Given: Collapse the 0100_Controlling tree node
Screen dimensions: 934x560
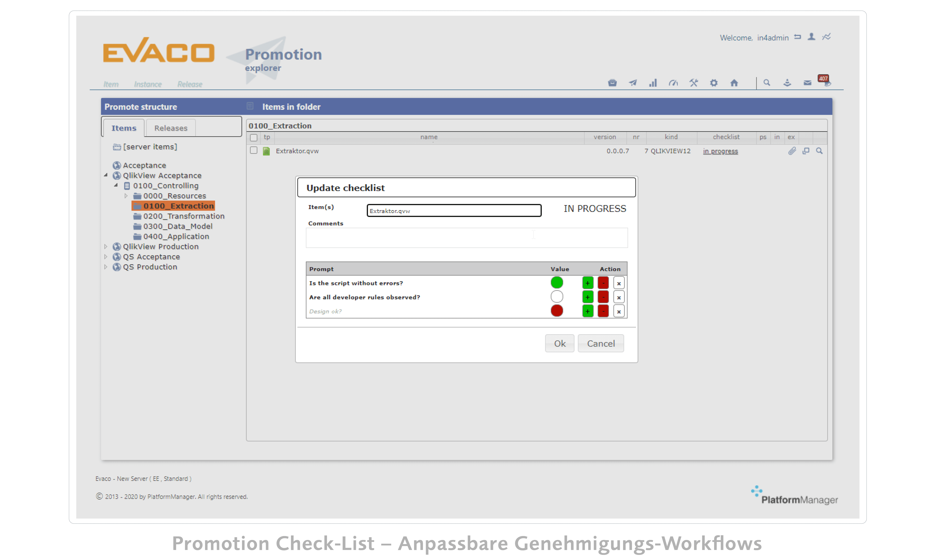Looking at the screenshot, I should pyautogui.click(x=116, y=185).
